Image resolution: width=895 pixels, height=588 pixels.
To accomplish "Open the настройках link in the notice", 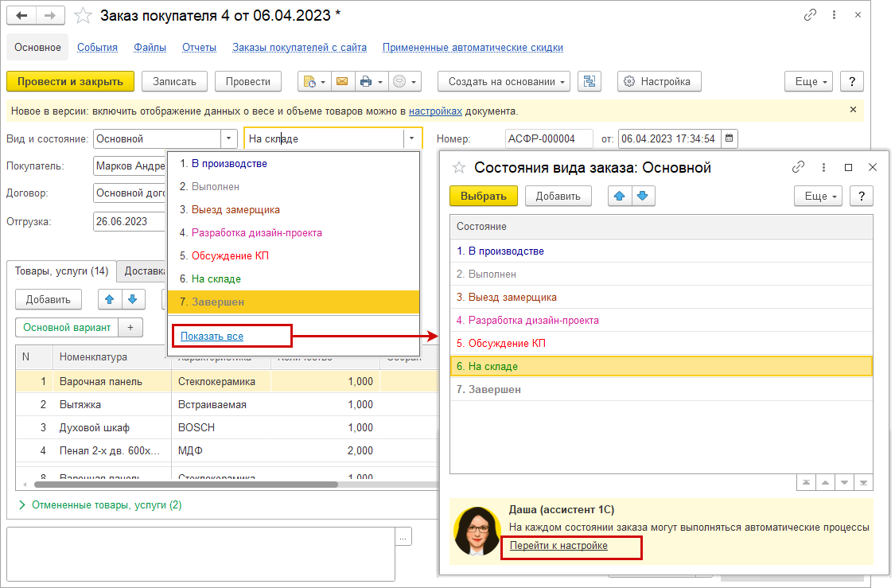I will [435, 111].
